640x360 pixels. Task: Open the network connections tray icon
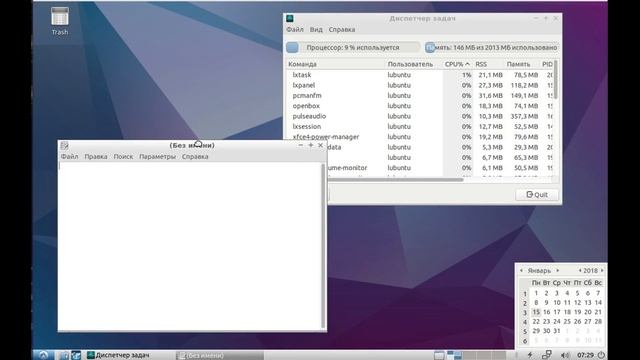click(x=547, y=355)
